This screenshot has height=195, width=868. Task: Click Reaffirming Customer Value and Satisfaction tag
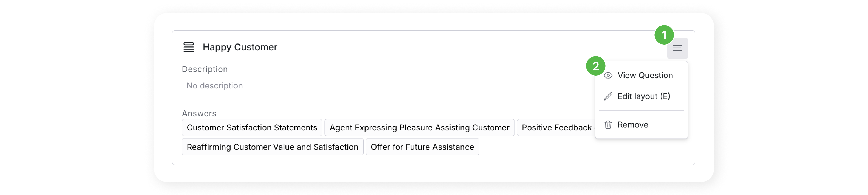[272, 147]
